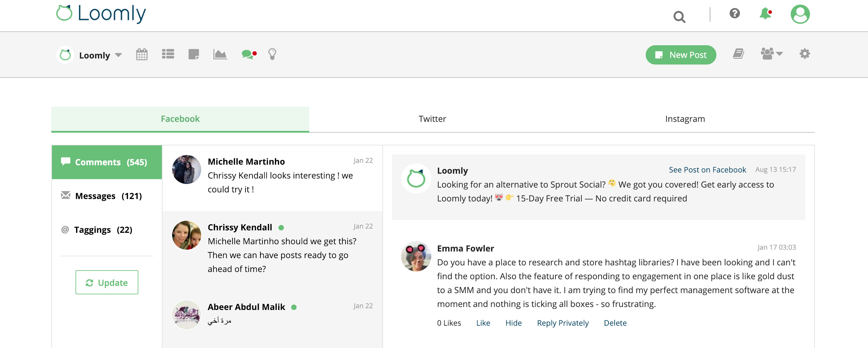
Task: Open the Calendar view
Action: (142, 54)
